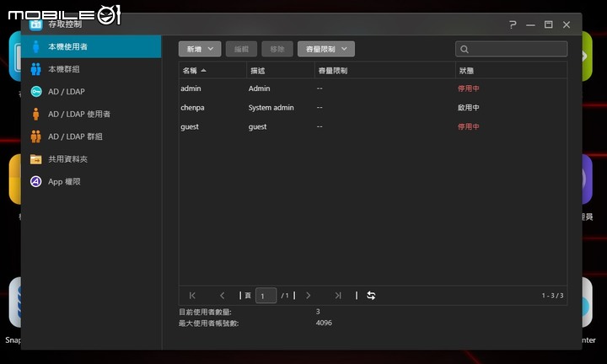Open the 共用資料夾 sidebar section
This screenshot has width=607, height=364.
(x=91, y=159)
